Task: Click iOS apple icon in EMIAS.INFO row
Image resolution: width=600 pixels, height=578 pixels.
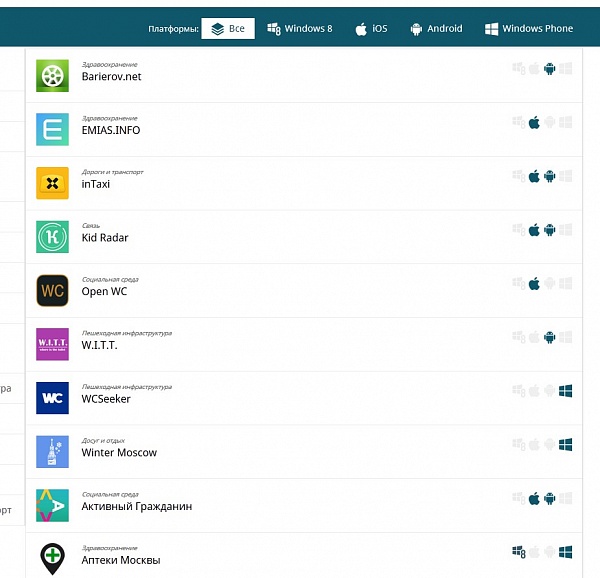Action: pos(534,123)
